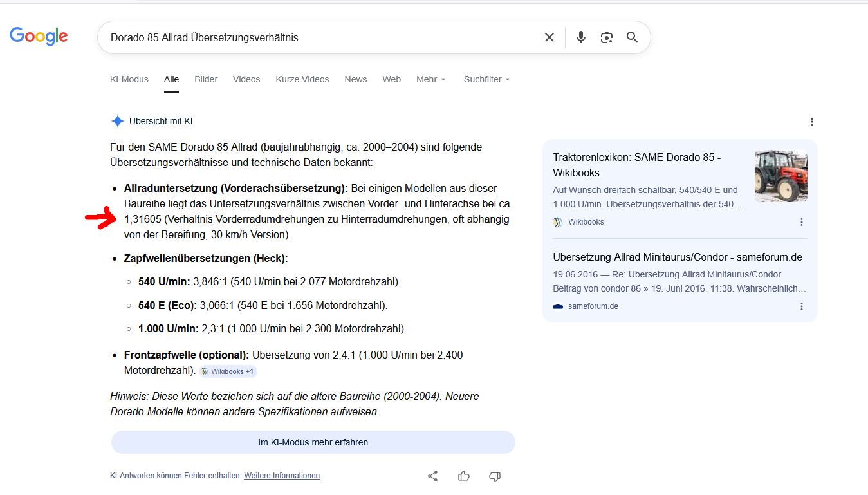Screen dimensions: 868x495
Task: Open Google Lens image search
Action: pyautogui.click(x=607, y=37)
